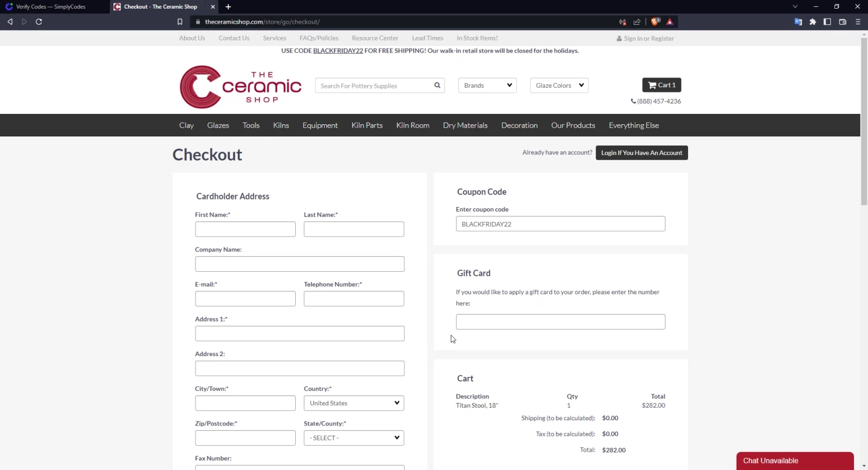Open Brave Rewards triangle icon

tap(670, 22)
